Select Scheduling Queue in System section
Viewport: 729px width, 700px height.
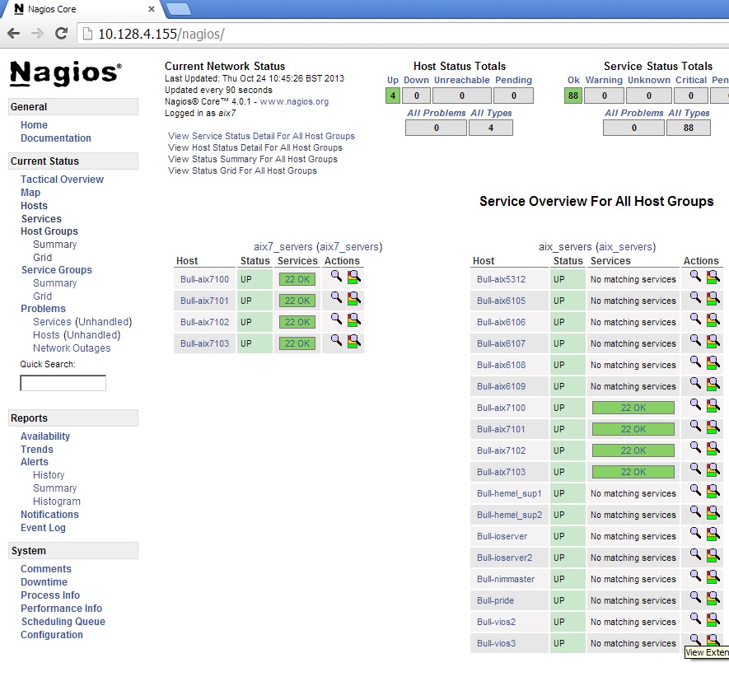tap(63, 622)
